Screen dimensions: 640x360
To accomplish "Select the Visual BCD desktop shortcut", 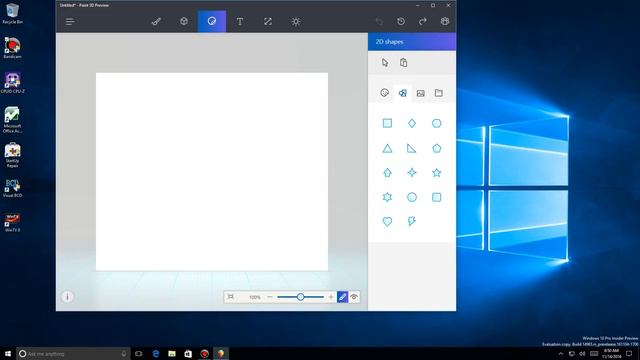I will [x=12, y=188].
